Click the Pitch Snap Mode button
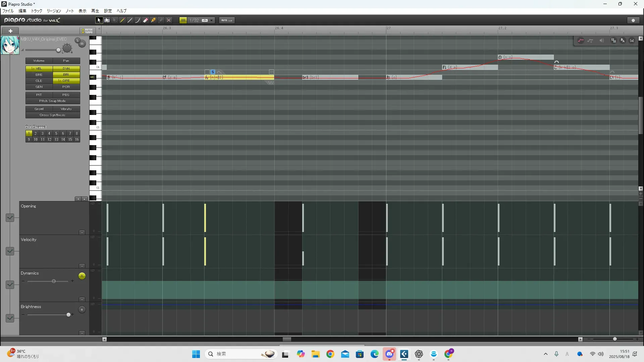The height and width of the screenshot is (362, 644). coord(53,101)
